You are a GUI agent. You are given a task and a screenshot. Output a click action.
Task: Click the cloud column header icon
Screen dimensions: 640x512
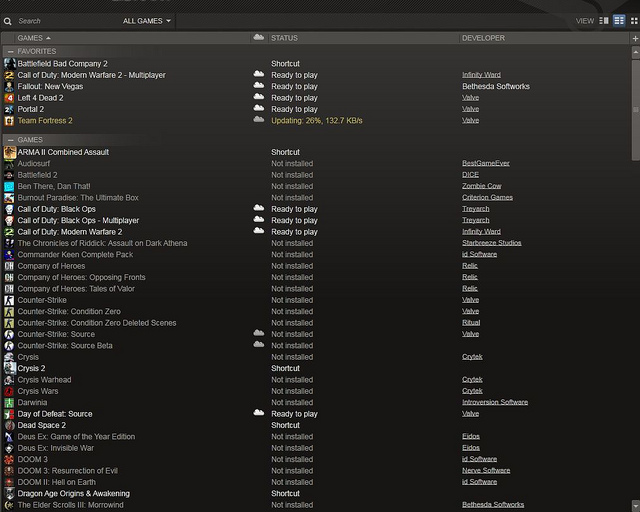click(x=258, y=37)
